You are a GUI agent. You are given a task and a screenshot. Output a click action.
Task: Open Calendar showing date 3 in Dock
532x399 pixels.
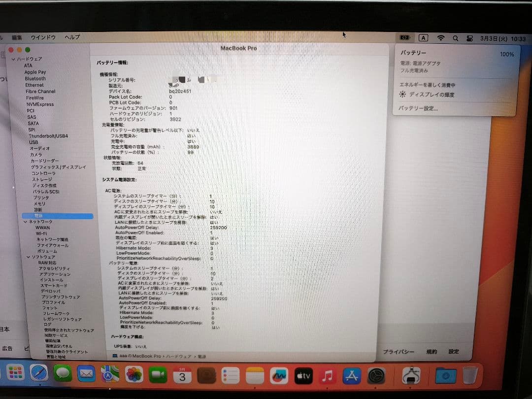(x=182, y=375)
